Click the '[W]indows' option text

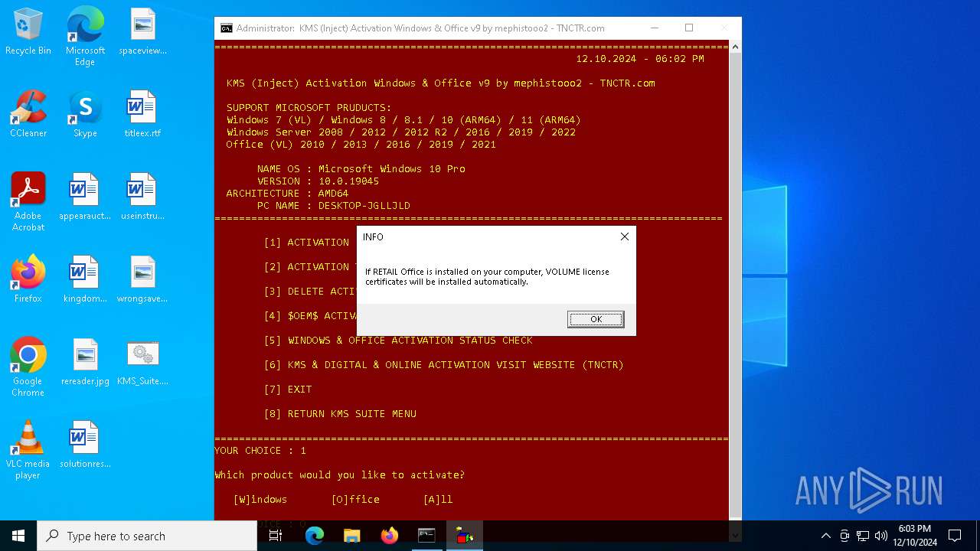click(x=260, y=500)
